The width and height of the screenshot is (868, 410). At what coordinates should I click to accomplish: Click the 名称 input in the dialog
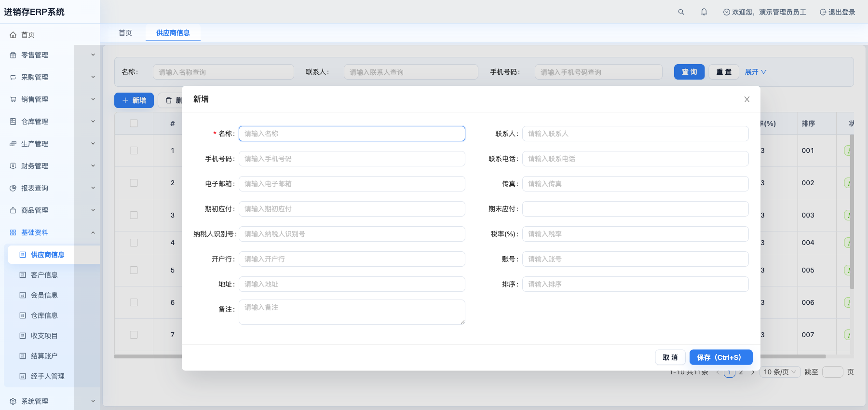[352, 134]
